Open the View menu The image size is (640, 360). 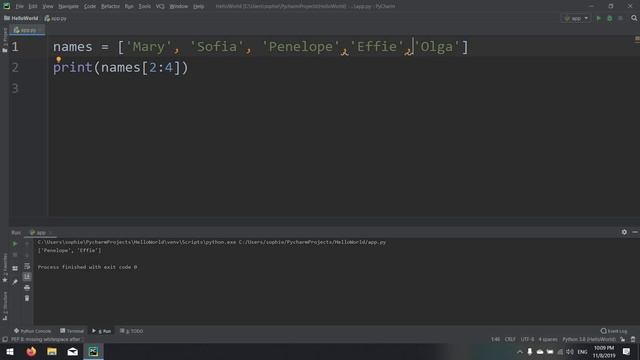point(48,7)
